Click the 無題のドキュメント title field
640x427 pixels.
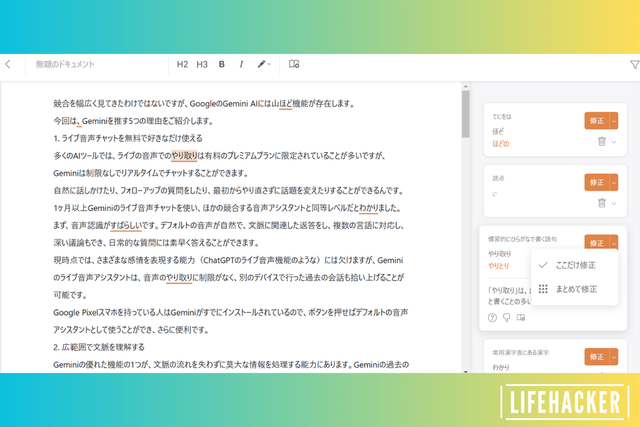(x=66, y=64)
